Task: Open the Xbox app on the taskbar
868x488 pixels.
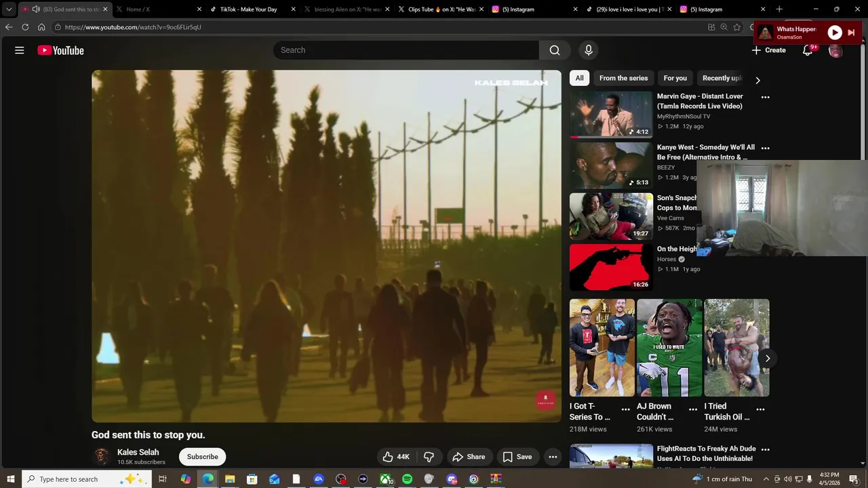Action: tap(386, 479)
